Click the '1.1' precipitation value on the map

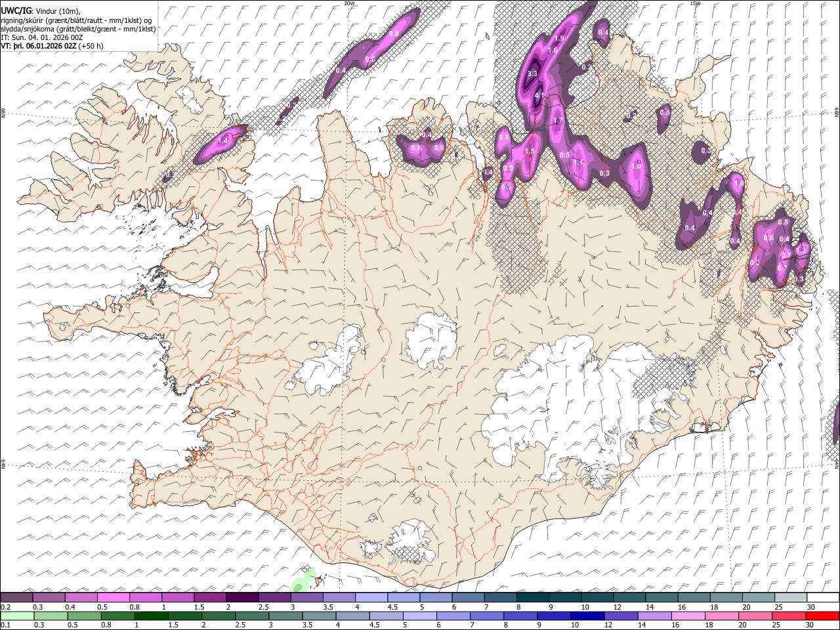[x=578, y=162]
